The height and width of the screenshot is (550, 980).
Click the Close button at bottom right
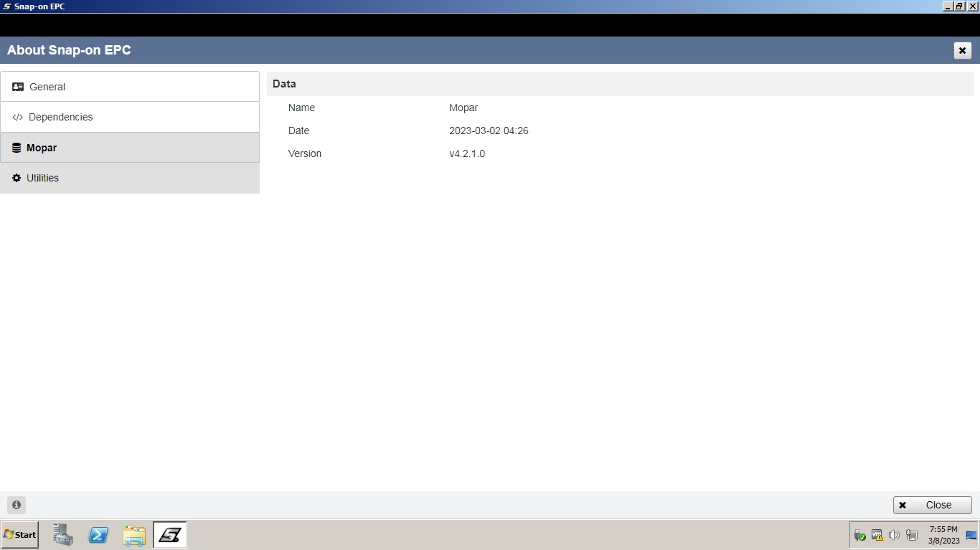coord(932,505)
